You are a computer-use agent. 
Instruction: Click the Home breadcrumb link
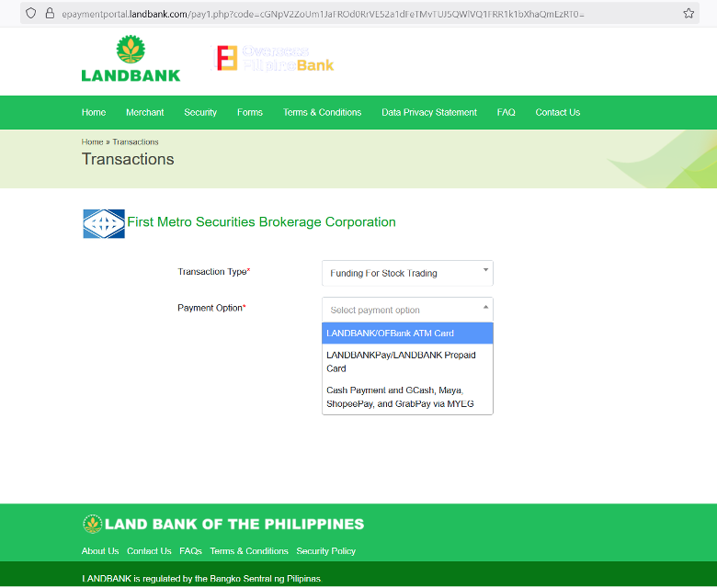click(92, 142)
